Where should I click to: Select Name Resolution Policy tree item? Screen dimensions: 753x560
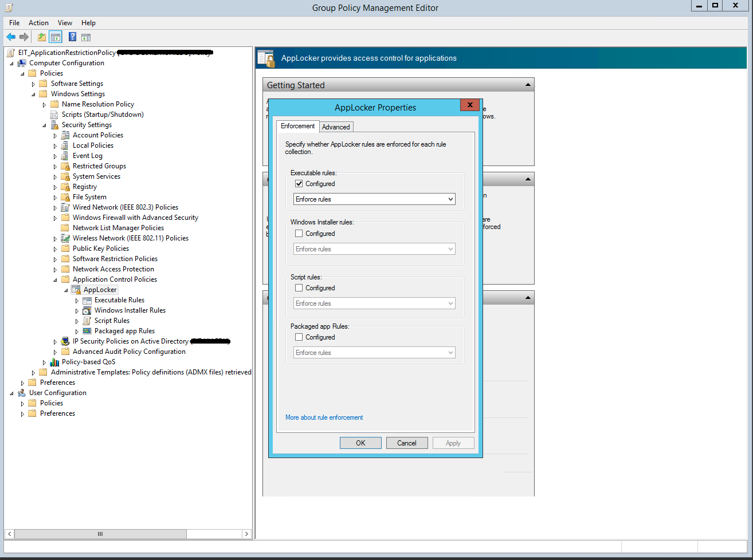(98, 104)
